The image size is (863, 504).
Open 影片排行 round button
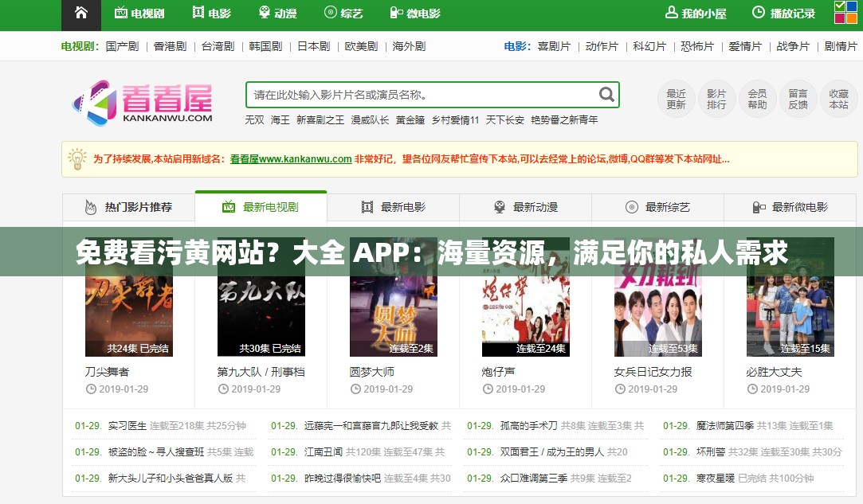716,99
